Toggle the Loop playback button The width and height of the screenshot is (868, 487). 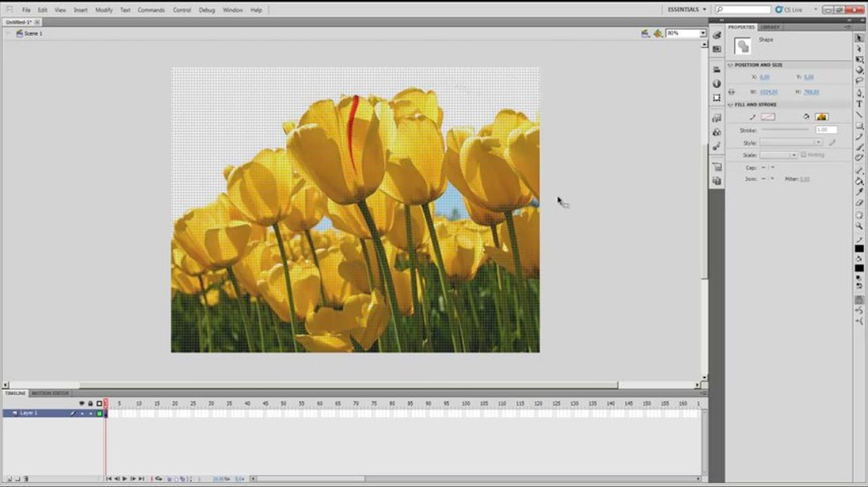[159, 478]
